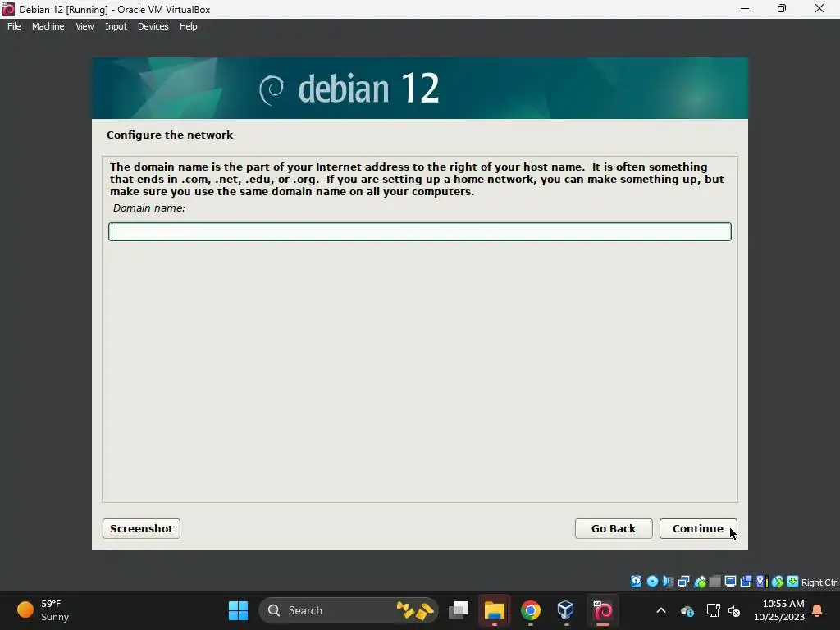Click the CPU virtualization indicator icon
The width and height of the screenshot is (840, 630).
pyautogui.click(x=761, y=582)
